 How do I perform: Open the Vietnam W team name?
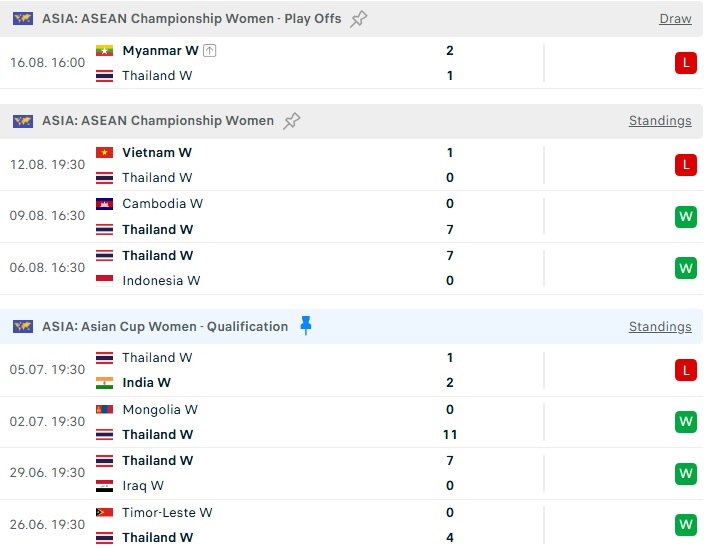click(157, 153)
